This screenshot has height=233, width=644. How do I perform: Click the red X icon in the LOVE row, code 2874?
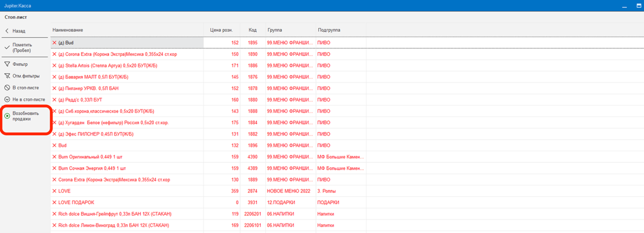coord(55,191)
